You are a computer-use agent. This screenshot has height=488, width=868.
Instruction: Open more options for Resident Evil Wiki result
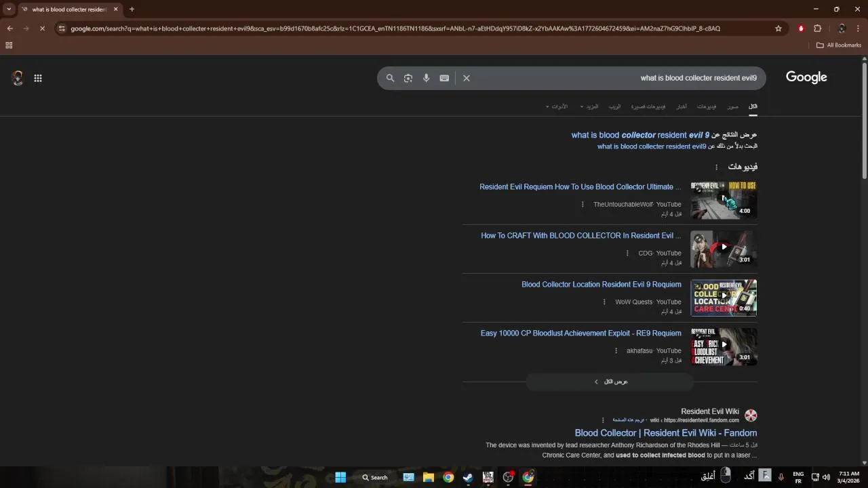click(x=602, y=420)
